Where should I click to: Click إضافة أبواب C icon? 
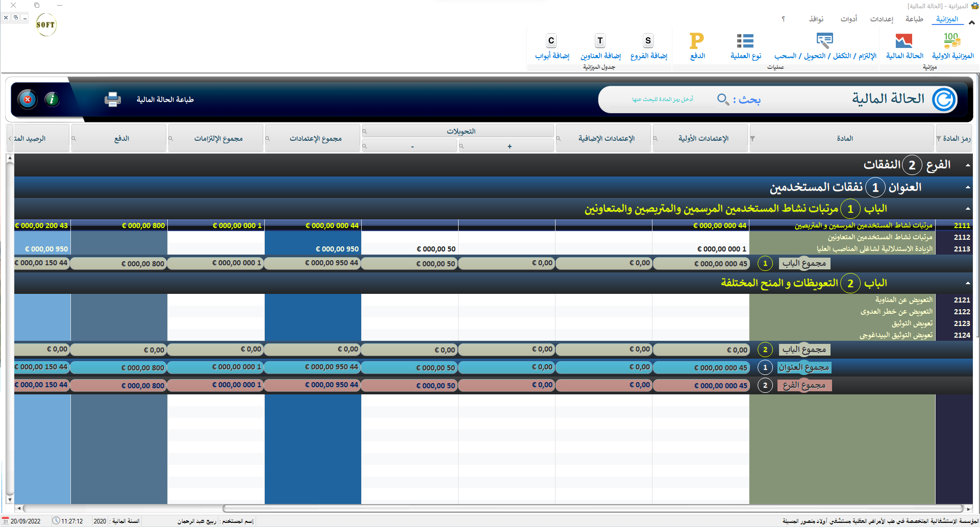pos(551,41)
